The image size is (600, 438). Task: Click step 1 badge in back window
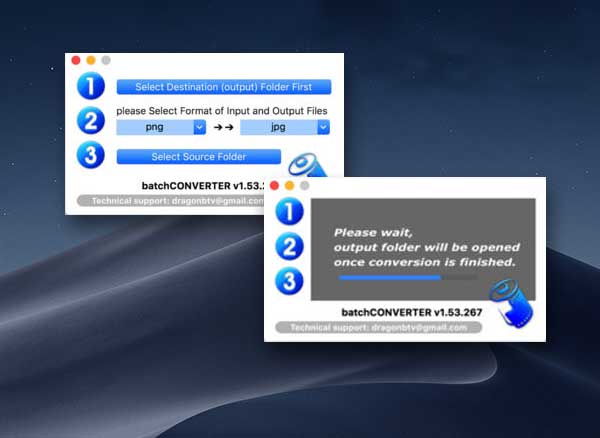(91, 86)
